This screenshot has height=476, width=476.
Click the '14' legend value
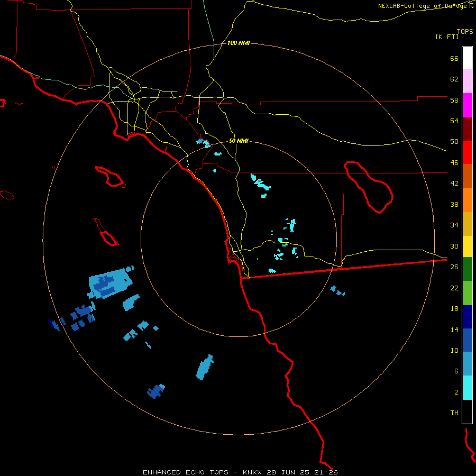click(x=454, y=329)
